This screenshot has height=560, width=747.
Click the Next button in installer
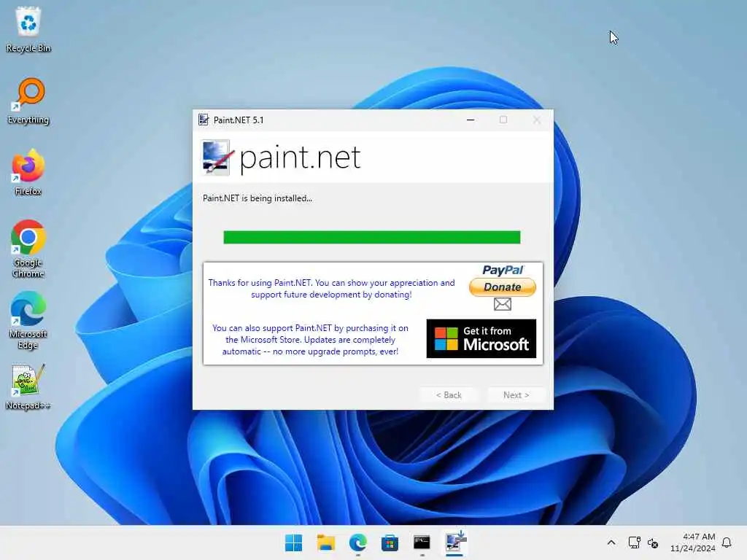pos(516,394)
